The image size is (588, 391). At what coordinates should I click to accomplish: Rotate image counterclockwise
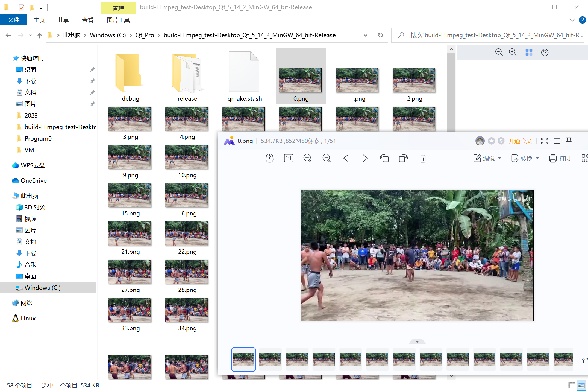click(x=384, y=158)
